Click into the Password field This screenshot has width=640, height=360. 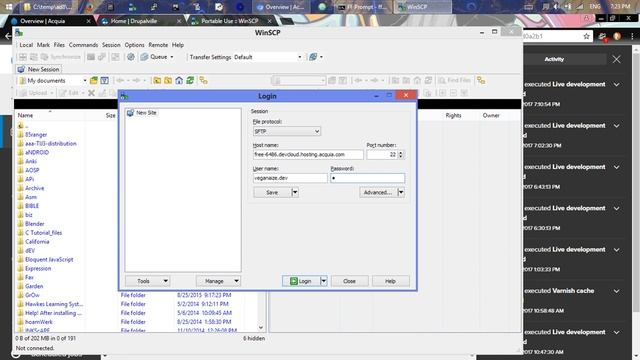(367, 178)
